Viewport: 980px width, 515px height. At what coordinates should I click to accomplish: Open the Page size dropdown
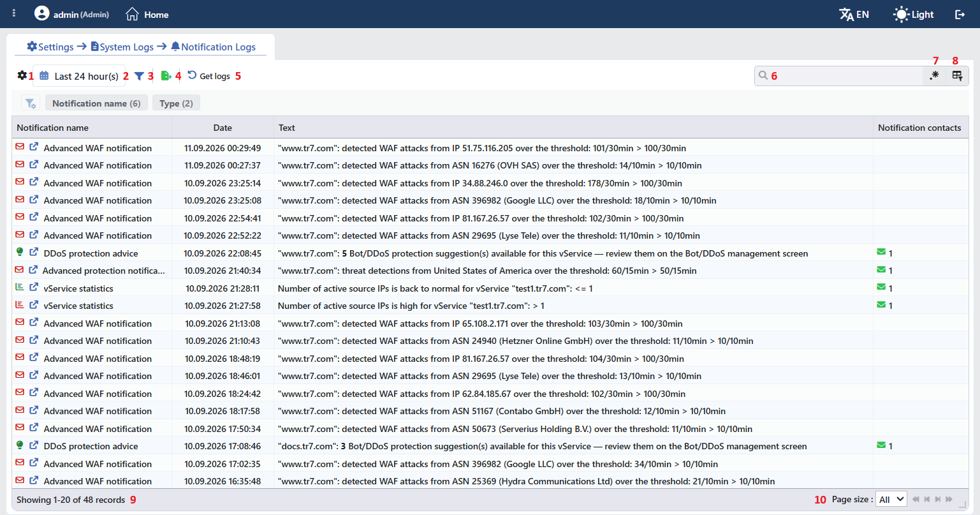891,500
